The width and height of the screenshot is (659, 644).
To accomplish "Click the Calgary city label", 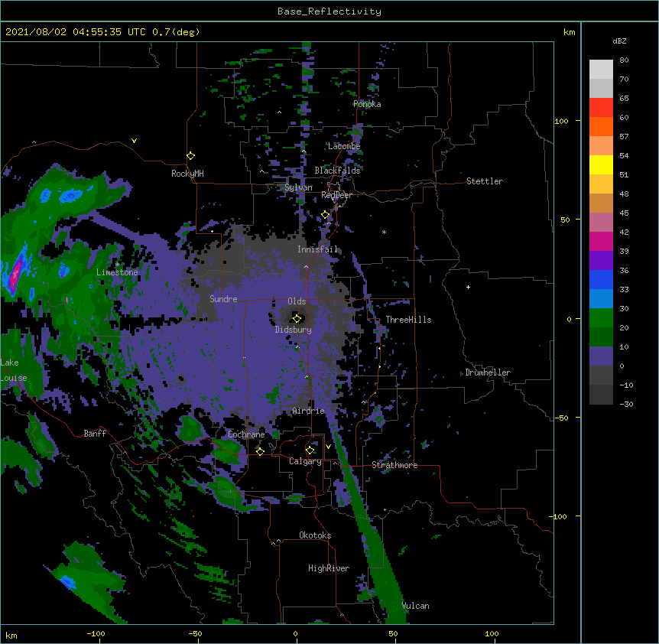I will tap(305, 461).
